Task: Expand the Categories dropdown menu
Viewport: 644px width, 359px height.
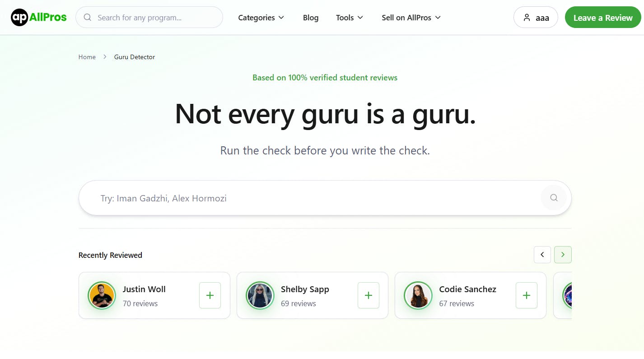Action: click(x=261, y=18)
